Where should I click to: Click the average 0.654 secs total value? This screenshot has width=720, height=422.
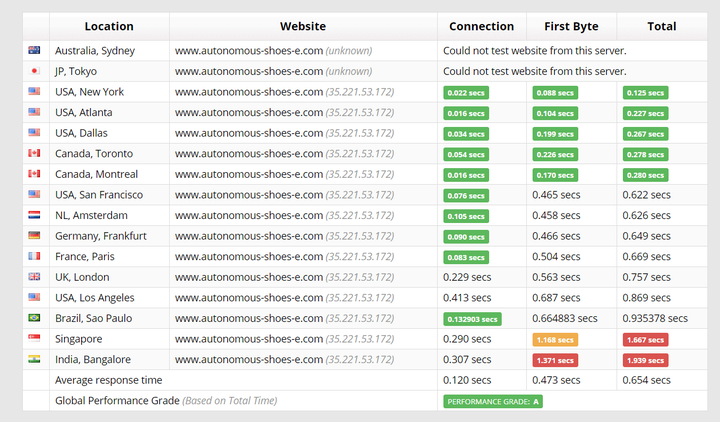[x=647, y=380]
